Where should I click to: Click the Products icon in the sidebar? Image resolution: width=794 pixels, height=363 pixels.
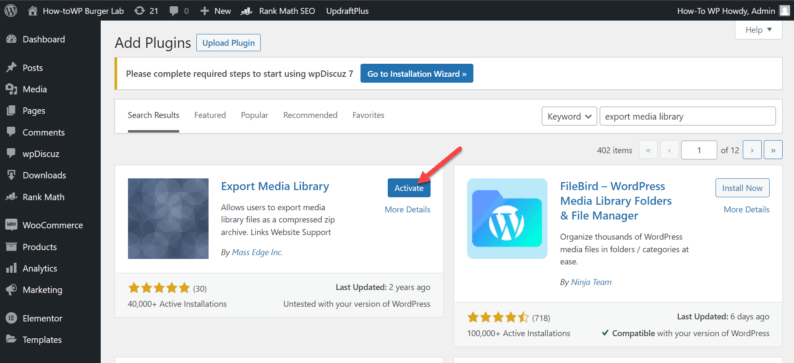(x=11, y=247)
